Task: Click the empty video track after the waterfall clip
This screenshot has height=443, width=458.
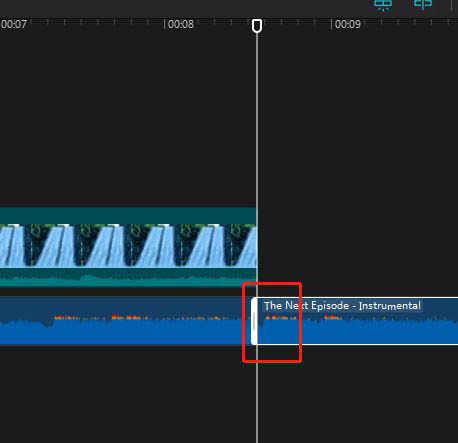Action: (358, 247)
